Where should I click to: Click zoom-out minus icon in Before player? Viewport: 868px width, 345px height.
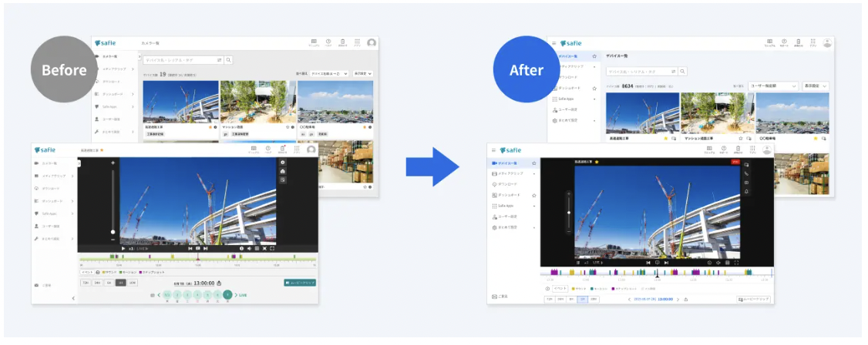[113, 239]
